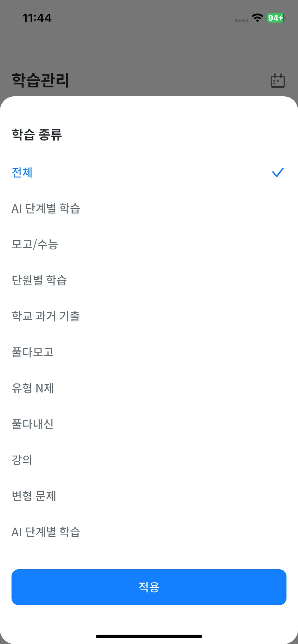Select the 유형 N제 option

149,388
